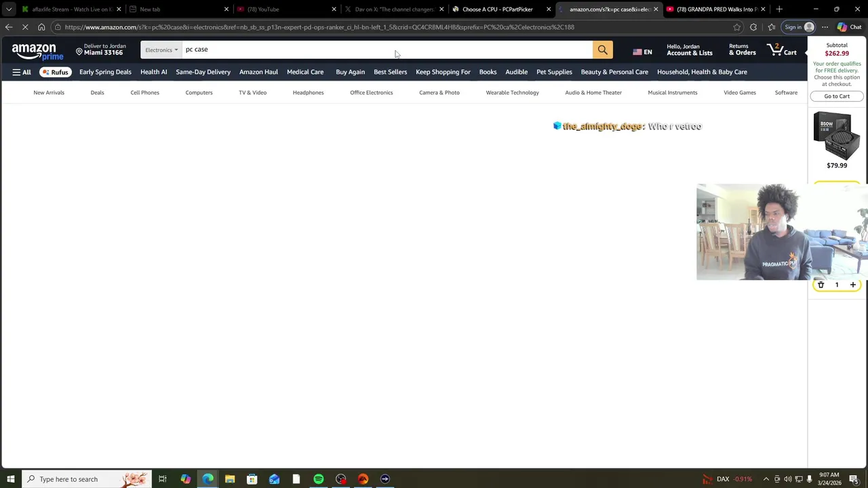Open Early Spring Deals link
This screenshot has width=868, height=488.
click(105, 72)
